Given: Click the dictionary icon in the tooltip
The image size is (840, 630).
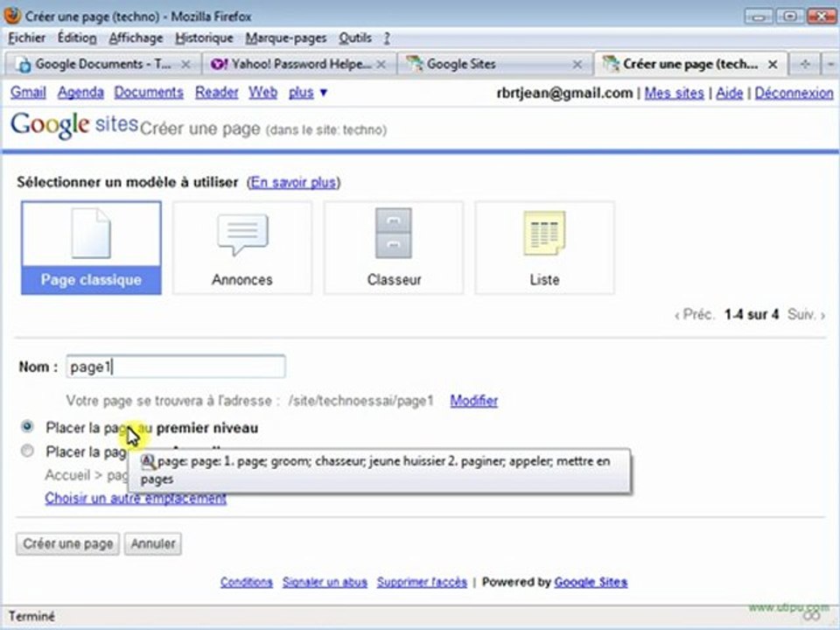Looking at the screenshot, I should pos(148,461).
